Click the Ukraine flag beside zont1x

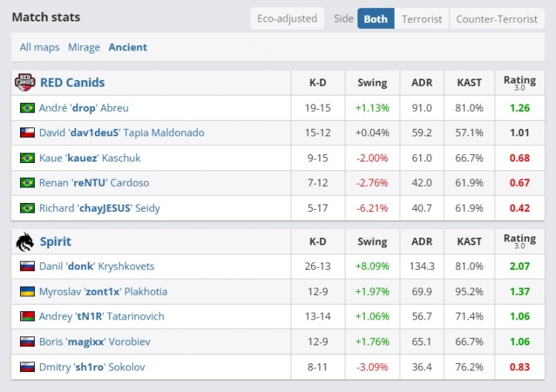click(x=27, y=291)
